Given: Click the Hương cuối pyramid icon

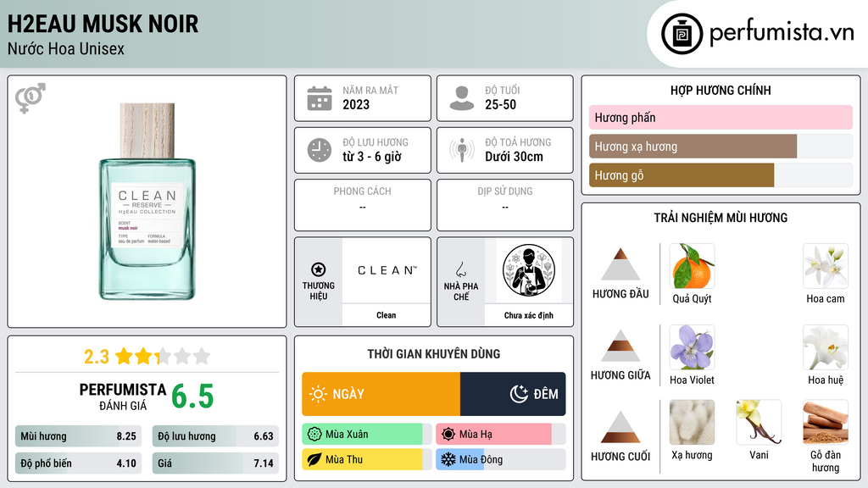Looking at the screenshot, I should [620, 427].
